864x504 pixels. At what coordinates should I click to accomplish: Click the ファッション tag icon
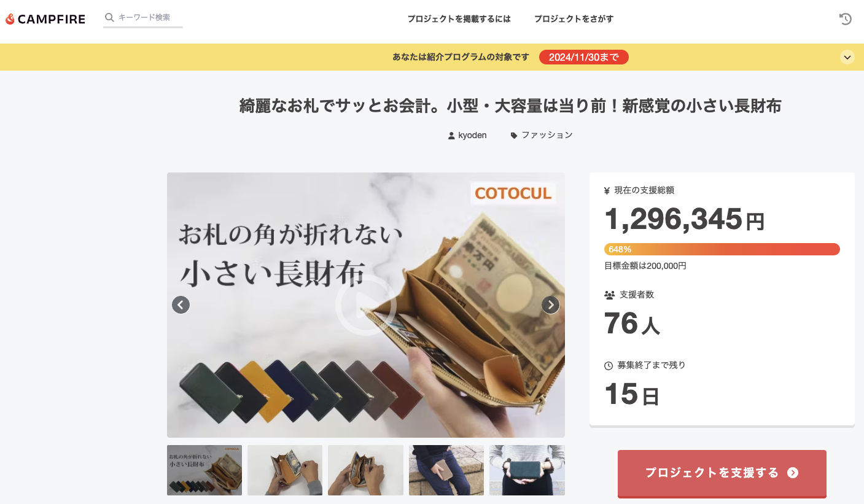[x=514, y=135]
